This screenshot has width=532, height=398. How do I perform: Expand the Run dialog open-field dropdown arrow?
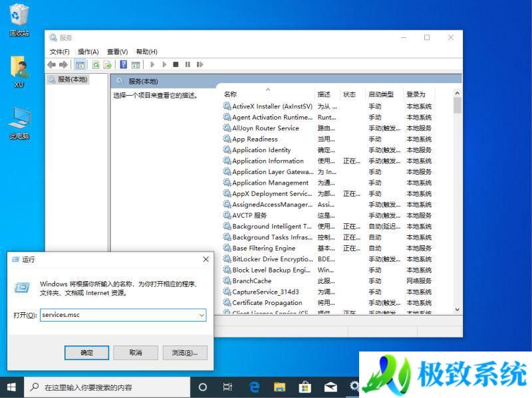[201, 316]
